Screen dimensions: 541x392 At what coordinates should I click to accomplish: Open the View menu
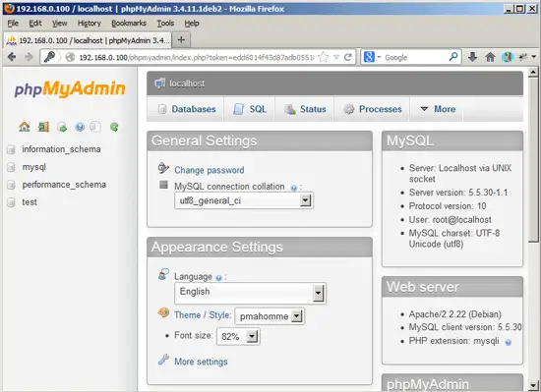click(x=59, y=23)
